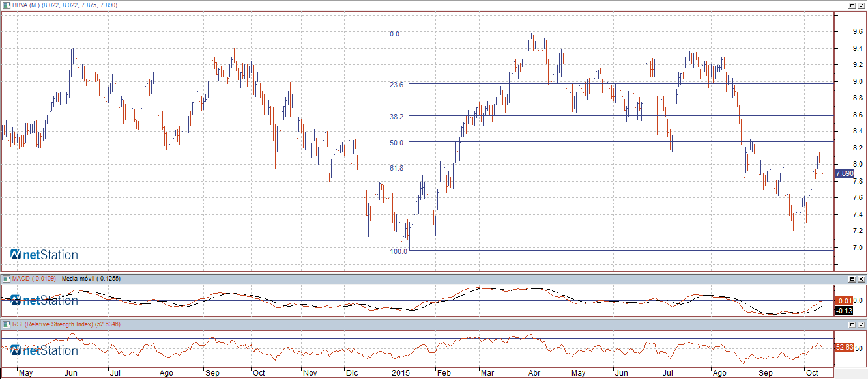Click the 23.6 Fibonacci level label

[396, 85]
